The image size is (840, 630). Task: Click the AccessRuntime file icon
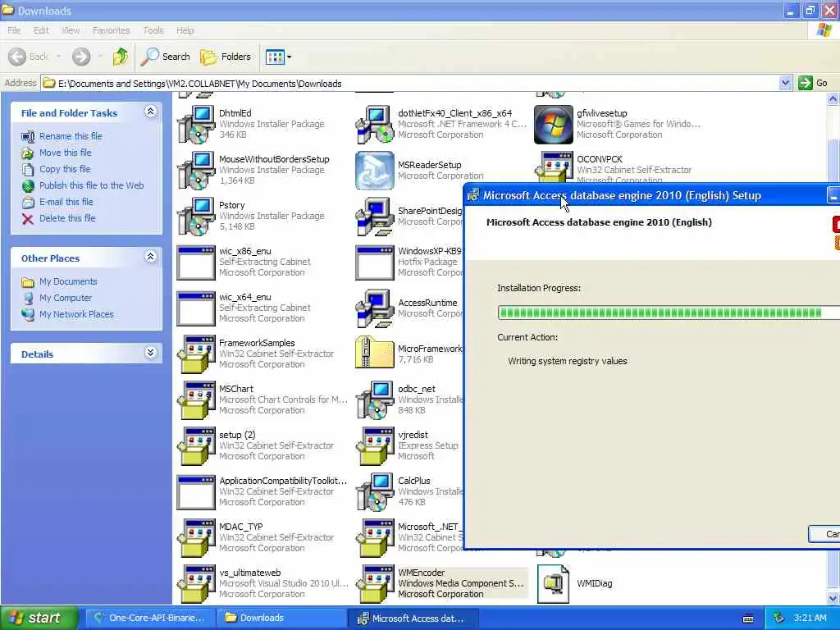(375, 308)
